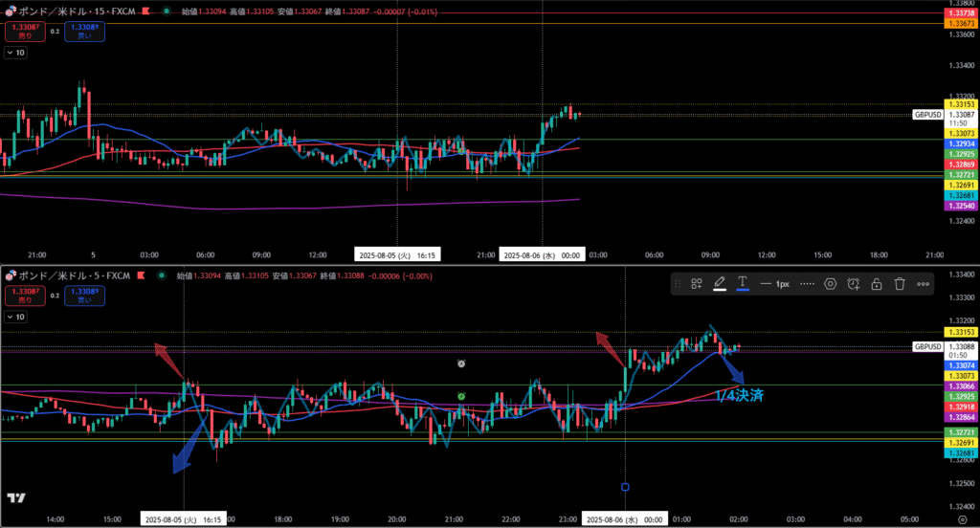Click the 終値1.33087 close value in top legend
Viewport: 980px width, 528px height.
pos(347,11)
